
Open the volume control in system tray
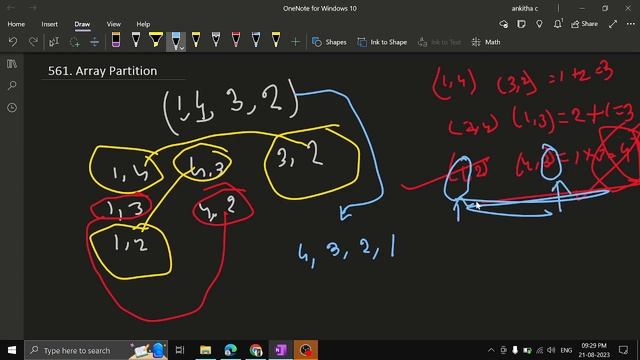point(551,350)
